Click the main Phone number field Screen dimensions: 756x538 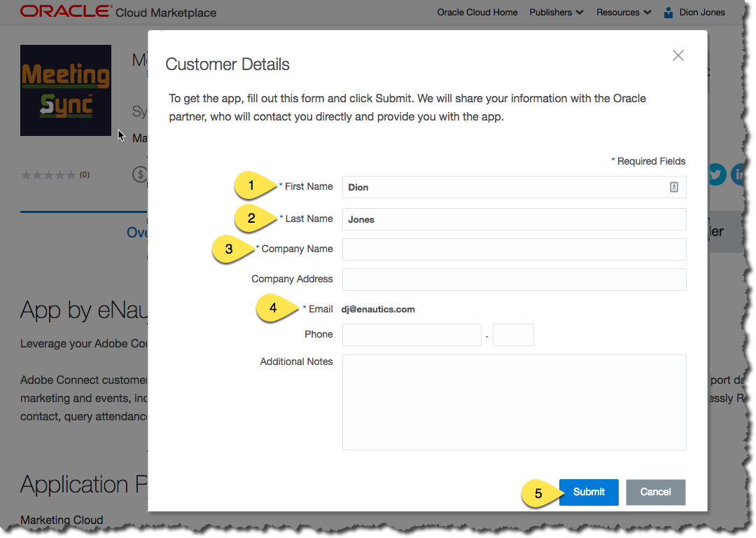tap(412, 335)
